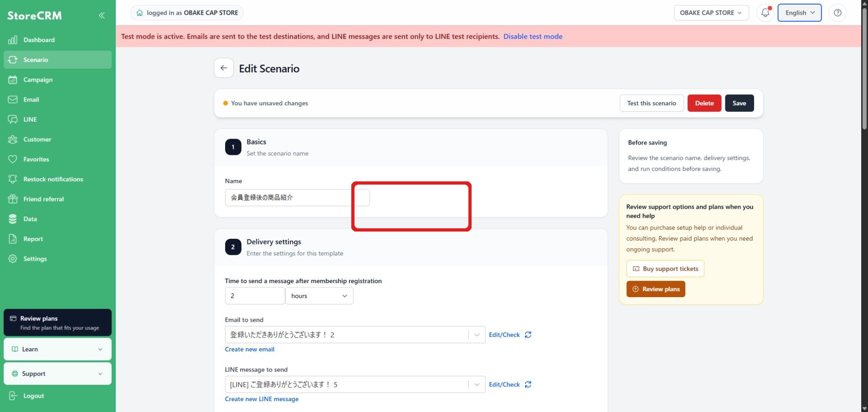The height and width of the screenshot is (412, 868).
Task: Click Disable test mode link
Action: pos(533,36)
